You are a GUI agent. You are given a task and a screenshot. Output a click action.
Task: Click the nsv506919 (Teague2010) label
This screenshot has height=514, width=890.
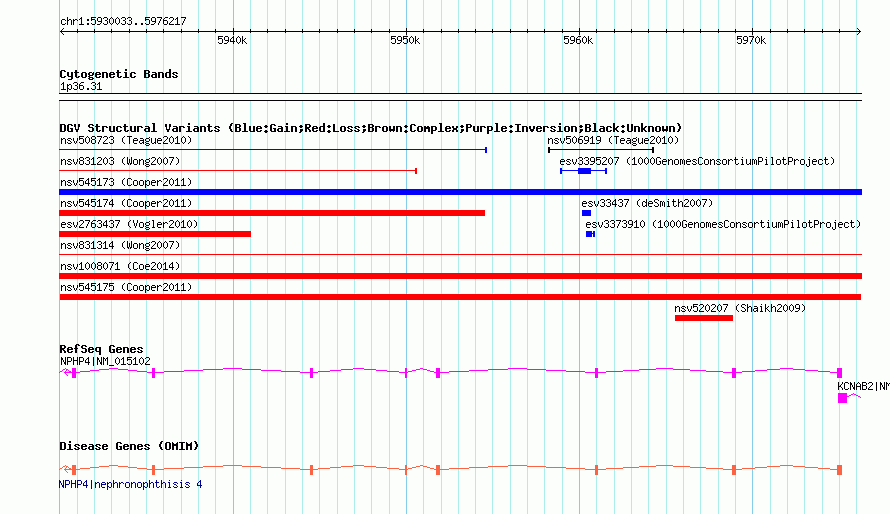(x=613, y=140)
